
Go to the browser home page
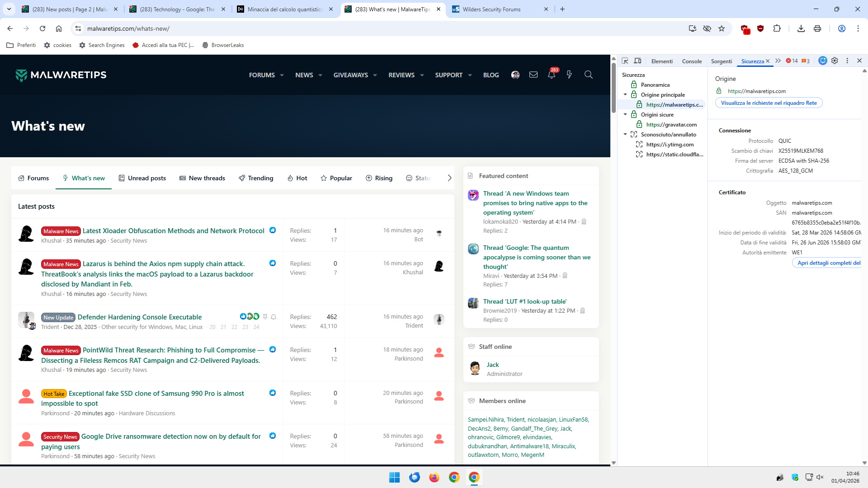click(x=59, y=28)
